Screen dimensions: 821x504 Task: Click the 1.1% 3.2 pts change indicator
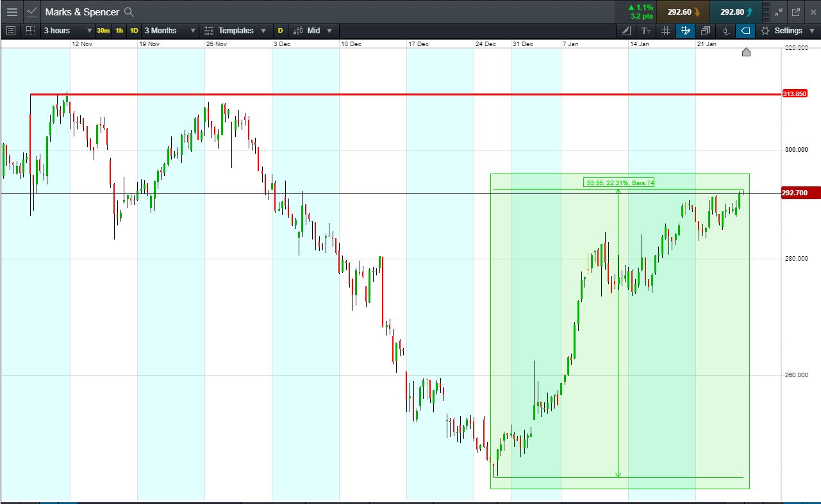click(x=640, y=12)
